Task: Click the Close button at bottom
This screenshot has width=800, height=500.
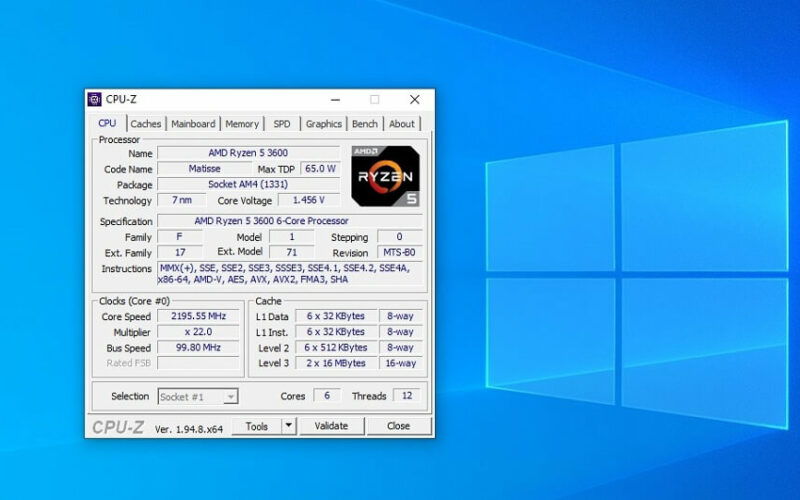Action: pyautogui.click(x=398, y=426)
